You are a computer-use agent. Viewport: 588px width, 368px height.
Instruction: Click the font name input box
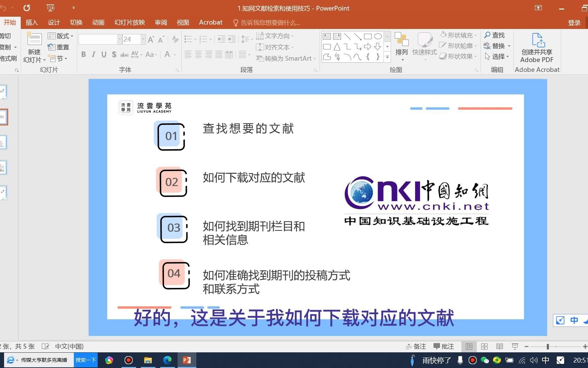pos(98,39)
